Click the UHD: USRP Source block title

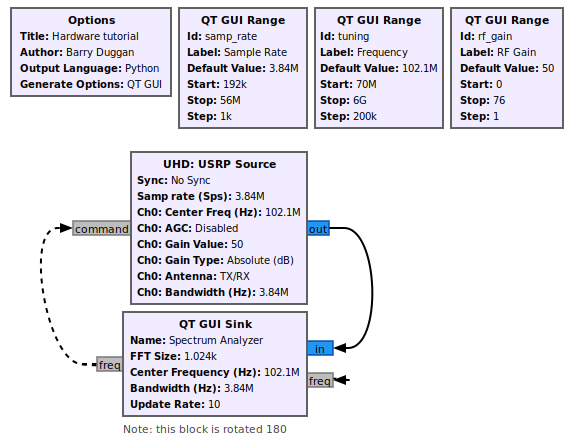[x=219, y=164]
